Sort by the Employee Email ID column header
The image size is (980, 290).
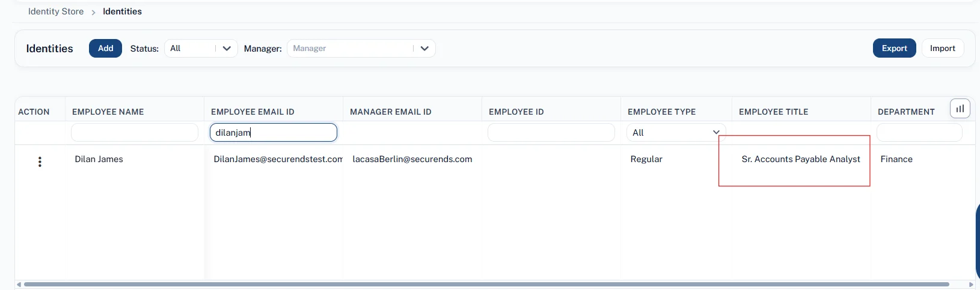253,112
